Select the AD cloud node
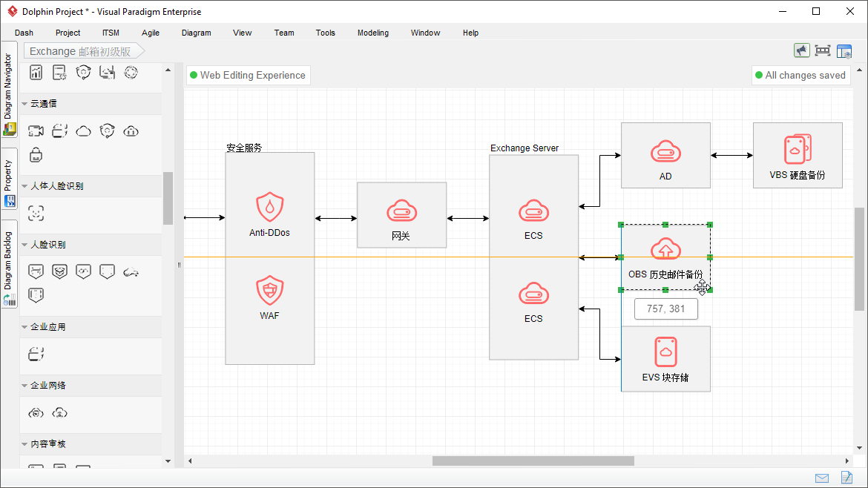868x488 pixels. point(666,156)
